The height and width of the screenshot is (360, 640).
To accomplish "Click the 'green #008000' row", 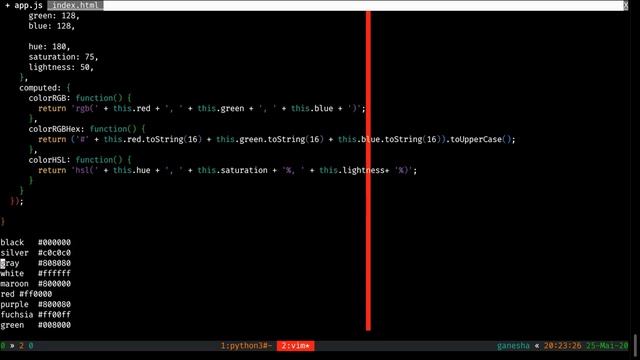I will coord(36,325).
